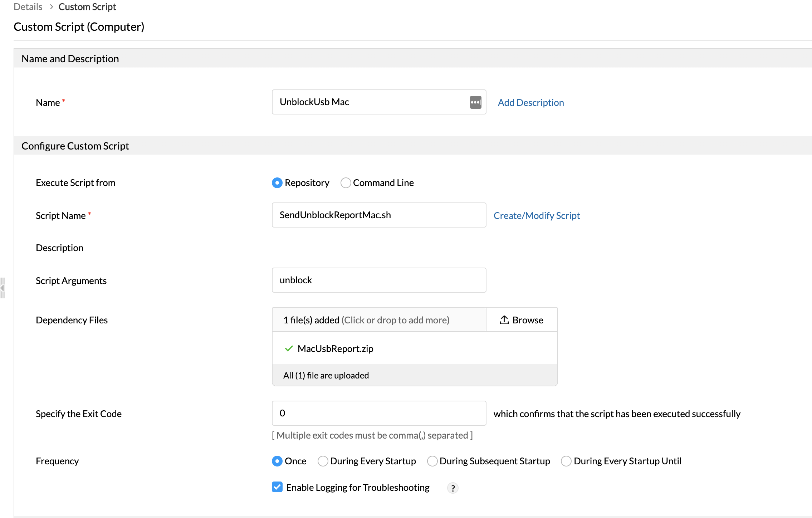Choose Once frequency option

(277, 461)
